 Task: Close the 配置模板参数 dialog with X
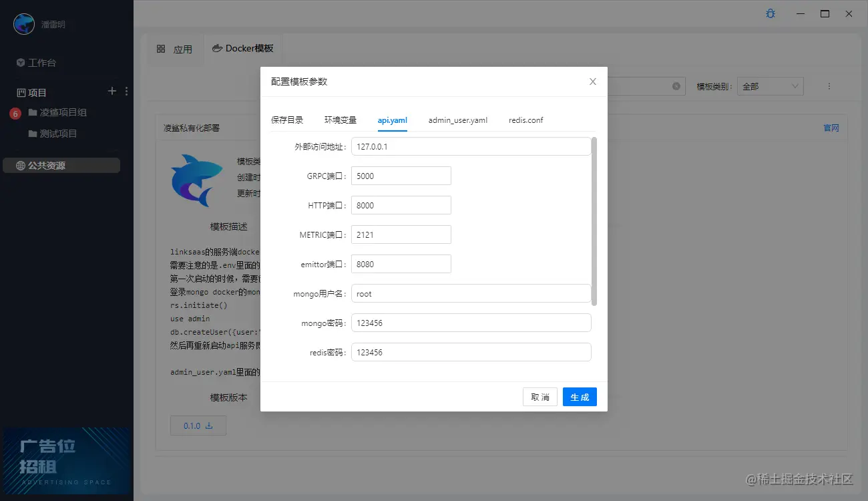[x=592, y=81]
